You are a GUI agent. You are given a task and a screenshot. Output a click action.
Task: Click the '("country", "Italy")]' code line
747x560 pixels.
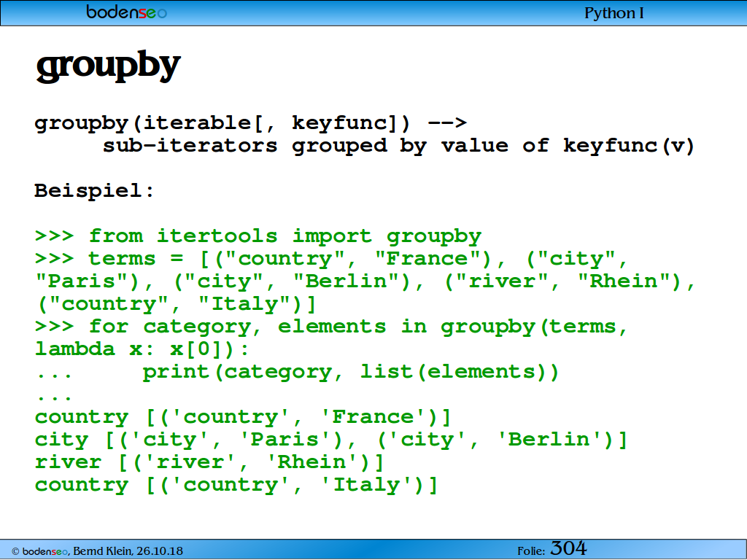coord(176,304)
